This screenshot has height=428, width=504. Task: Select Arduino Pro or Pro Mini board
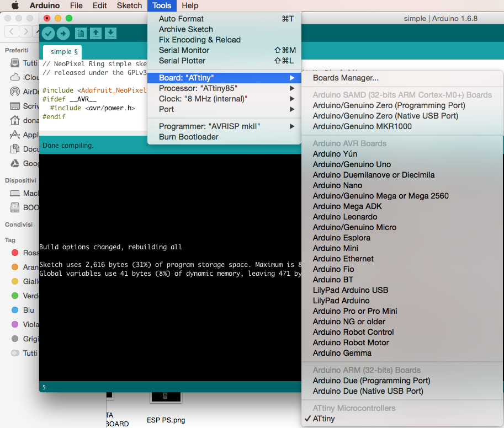402,311
